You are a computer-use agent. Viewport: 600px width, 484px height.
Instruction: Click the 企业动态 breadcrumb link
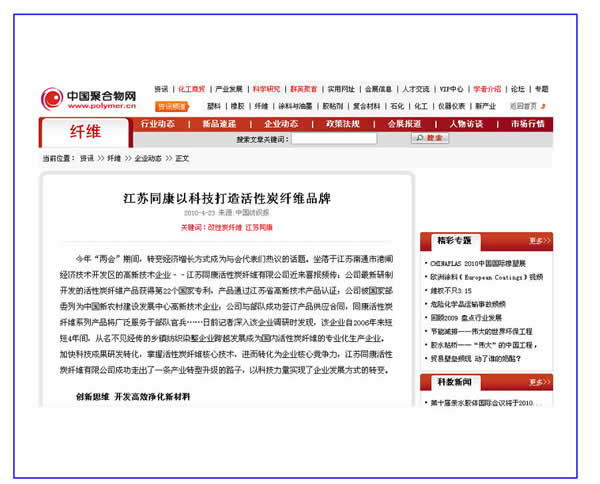point(148,158)
